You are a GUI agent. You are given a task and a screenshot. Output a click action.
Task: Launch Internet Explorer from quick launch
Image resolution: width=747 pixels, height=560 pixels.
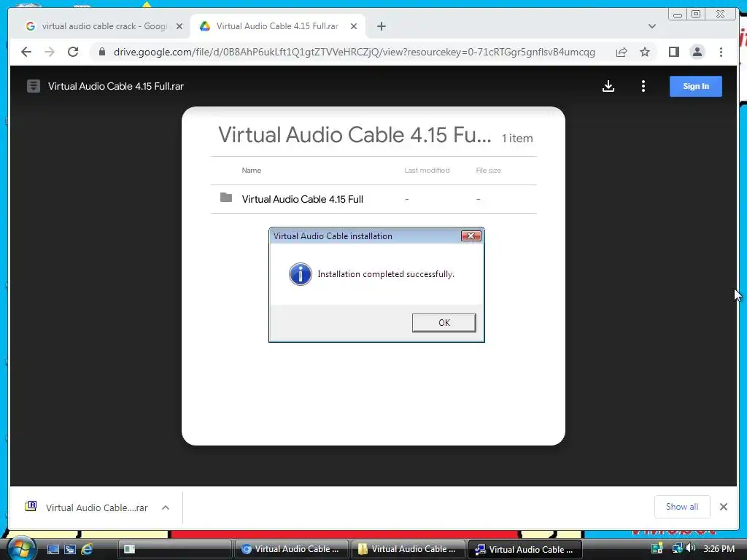click(87, 549)
